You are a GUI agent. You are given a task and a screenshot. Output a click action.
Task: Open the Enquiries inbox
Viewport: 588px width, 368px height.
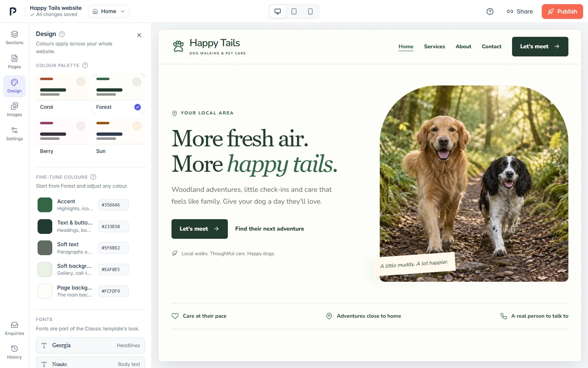(14, 328)
